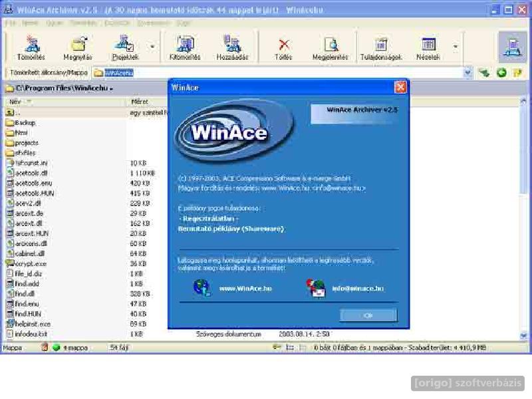Screen dimensions: 532x399
Task: Sort by the Méret column header
Action: [x=140, y=102]
